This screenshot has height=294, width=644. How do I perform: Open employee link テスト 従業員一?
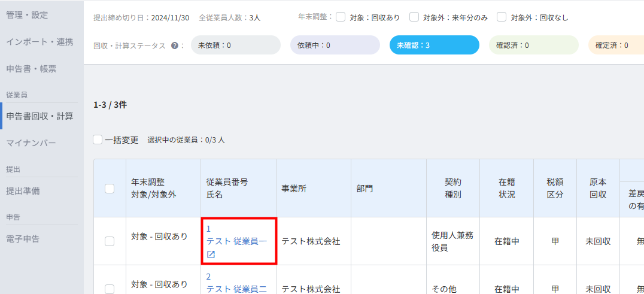236,241
